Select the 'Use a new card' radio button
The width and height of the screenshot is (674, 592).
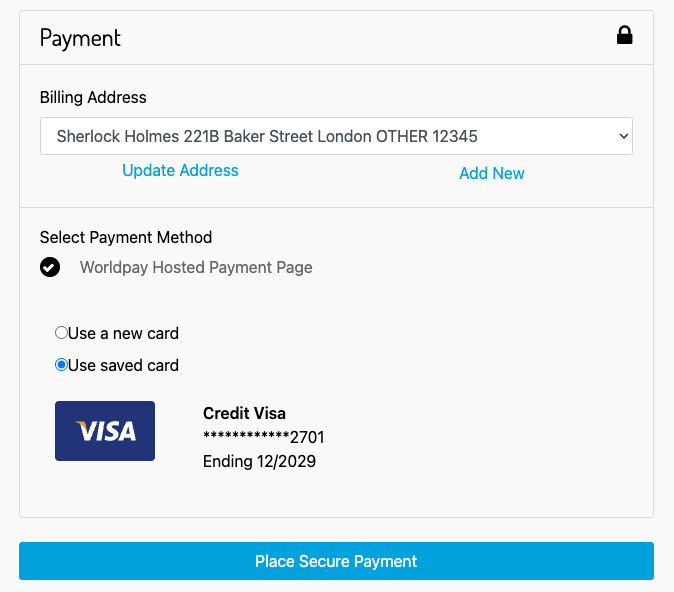(61, 333)
